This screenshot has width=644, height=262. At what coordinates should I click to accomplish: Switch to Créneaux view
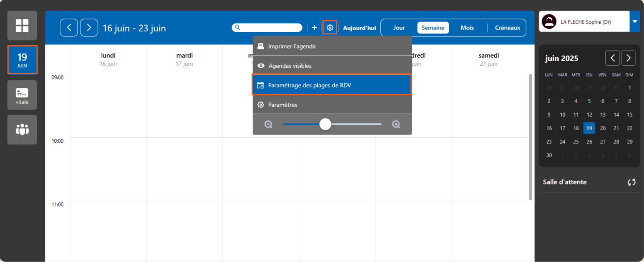(x=507, y=28)
